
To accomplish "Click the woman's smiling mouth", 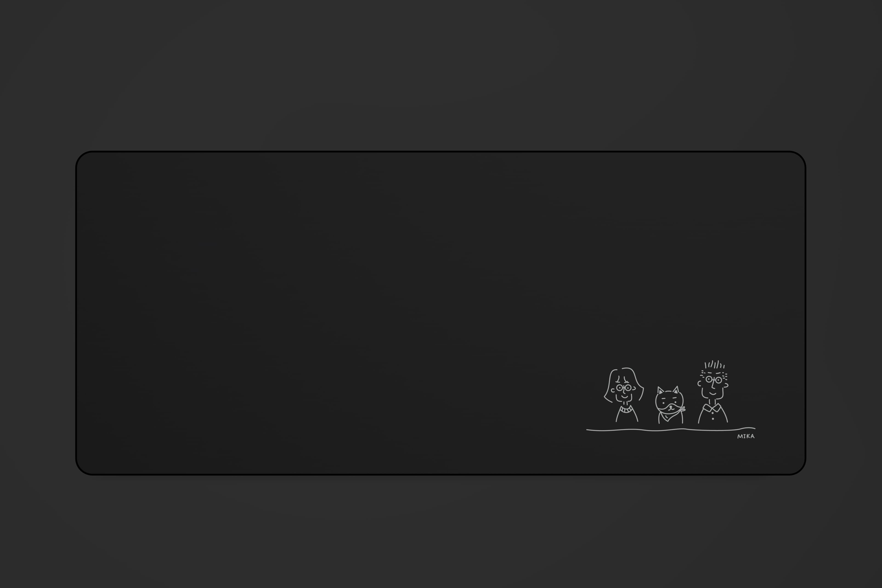I will pyautogui.click(x=625, y=397).
